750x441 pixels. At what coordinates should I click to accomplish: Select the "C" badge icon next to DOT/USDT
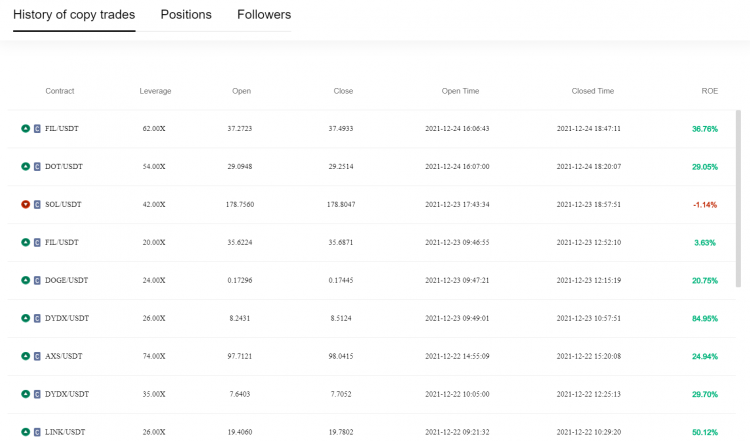coord(38,166)
